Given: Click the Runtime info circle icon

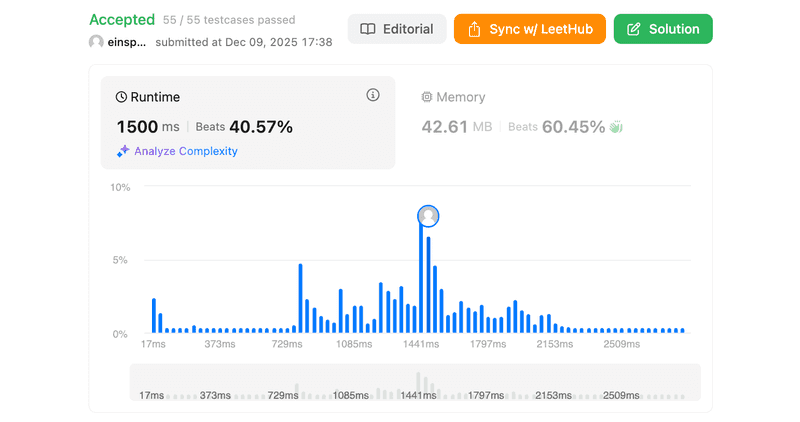Looking at the screenshot, I should pos(373,96).
